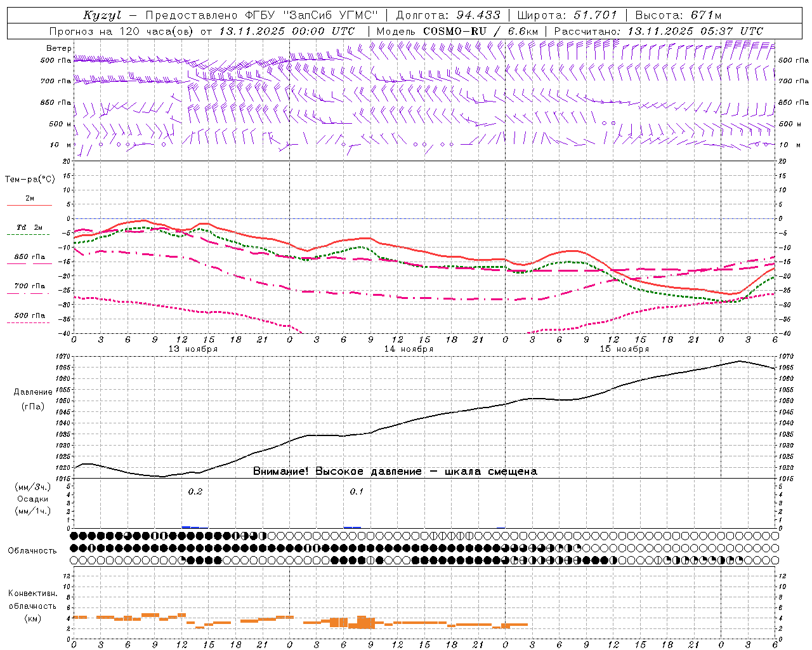Click the warning "Внимание! Высокое давление – шкала смещена"
Image resolution: width=812 pixels, height=650 pixels.
tap(395, 472)
